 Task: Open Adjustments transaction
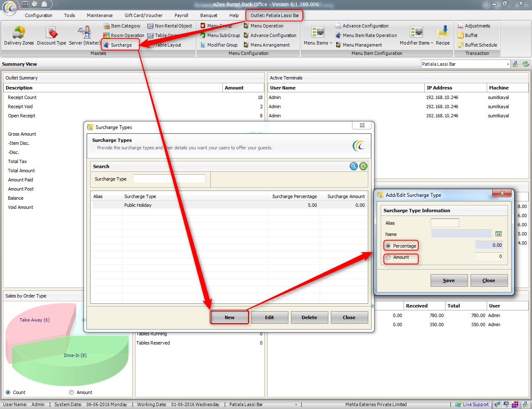(x=474, y=26)
